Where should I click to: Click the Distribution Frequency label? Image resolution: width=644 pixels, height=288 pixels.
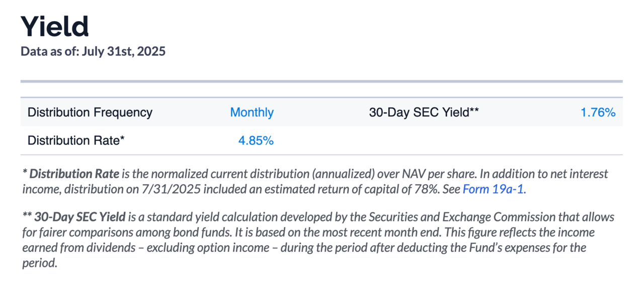coord(90,112)
